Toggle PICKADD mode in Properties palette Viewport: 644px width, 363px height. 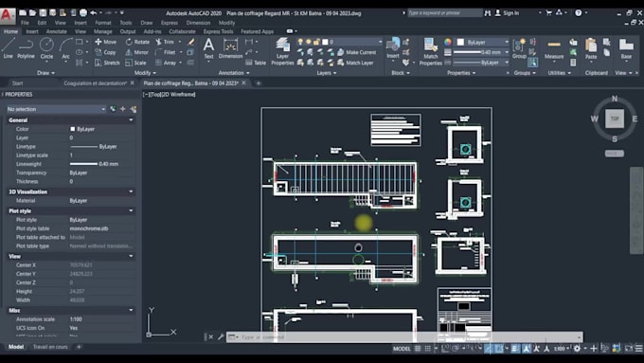[113, 109]
